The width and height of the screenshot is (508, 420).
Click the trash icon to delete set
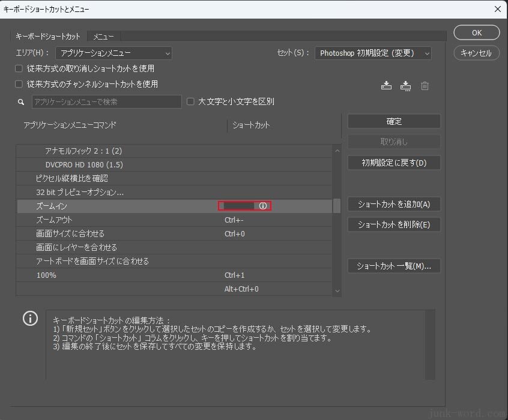coord(425,86)
